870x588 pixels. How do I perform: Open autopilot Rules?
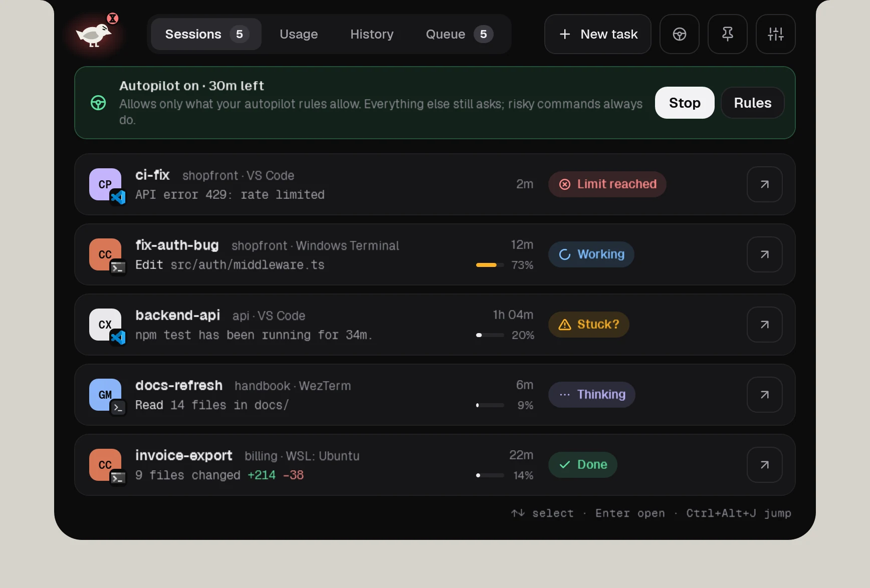click(x=752, y=103)
